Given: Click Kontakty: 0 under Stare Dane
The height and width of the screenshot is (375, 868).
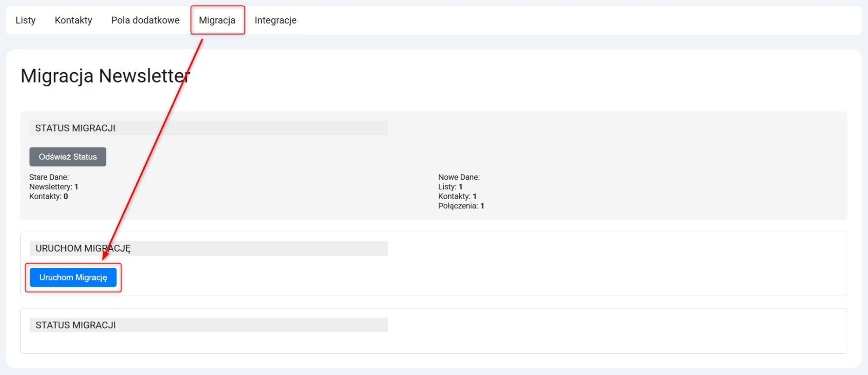Looking at the screenshot, I should [x=49, y=196].
